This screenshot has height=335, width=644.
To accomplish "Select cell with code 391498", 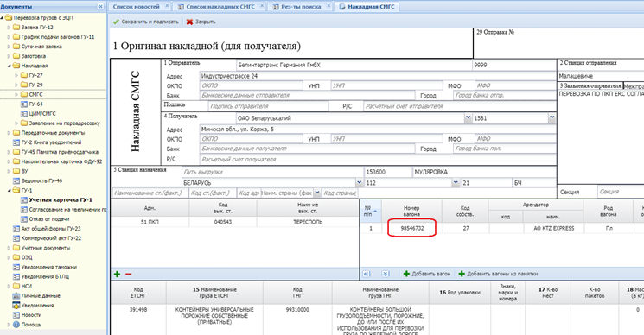I will click(138, 310).
